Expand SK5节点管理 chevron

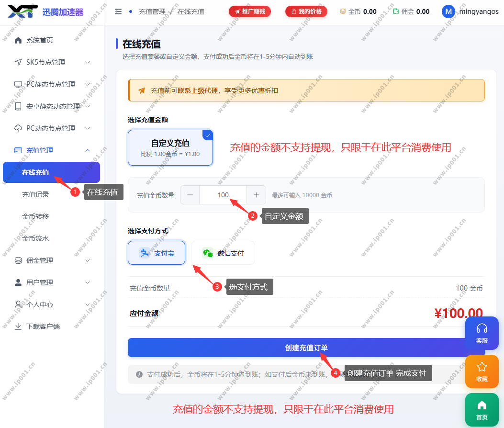tap(88, 62)
